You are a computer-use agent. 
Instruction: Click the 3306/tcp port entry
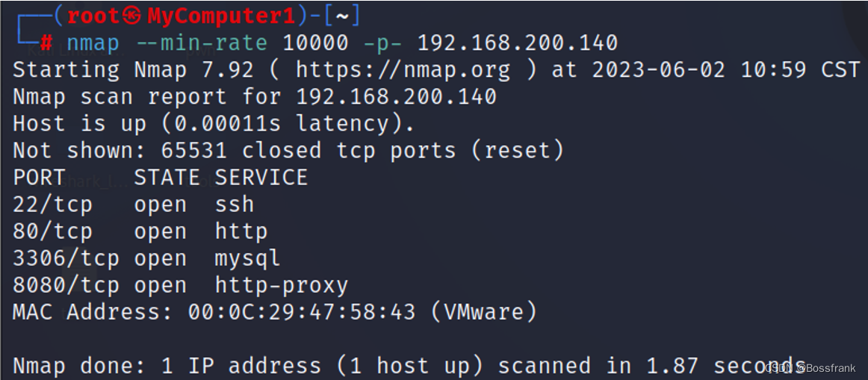[x=66, y=259]
